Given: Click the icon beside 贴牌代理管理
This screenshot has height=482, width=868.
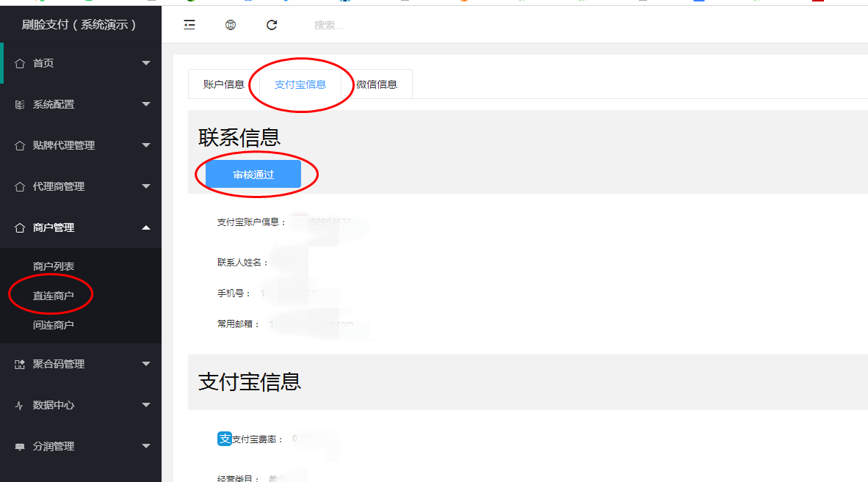Looking at the screenshot, I should click(x=20, y=145).
